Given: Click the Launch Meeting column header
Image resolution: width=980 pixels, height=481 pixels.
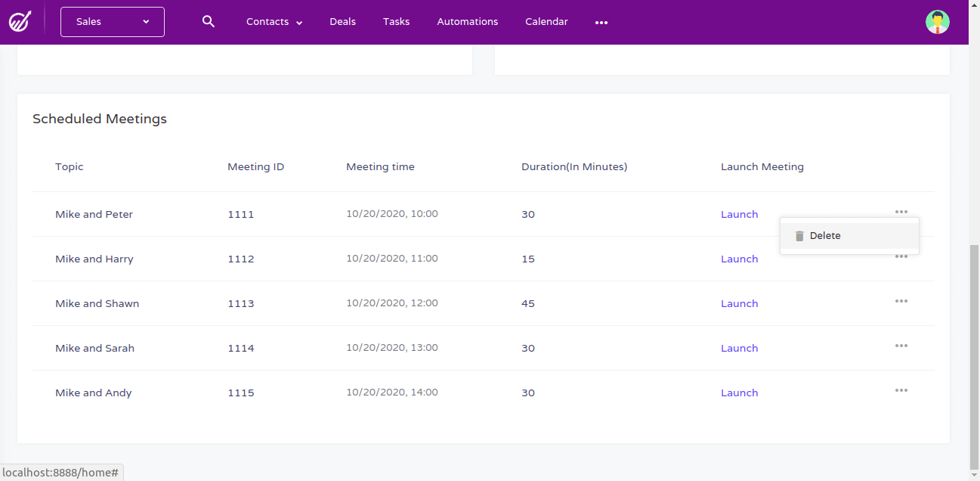Looking at the screenshot, I should (762, 166).
